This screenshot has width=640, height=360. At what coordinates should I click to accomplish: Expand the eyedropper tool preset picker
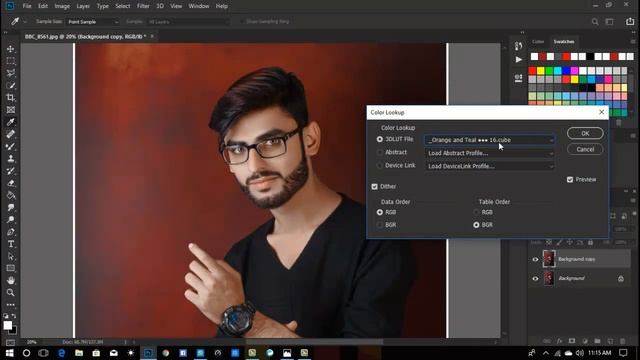[x=25, y=22]
